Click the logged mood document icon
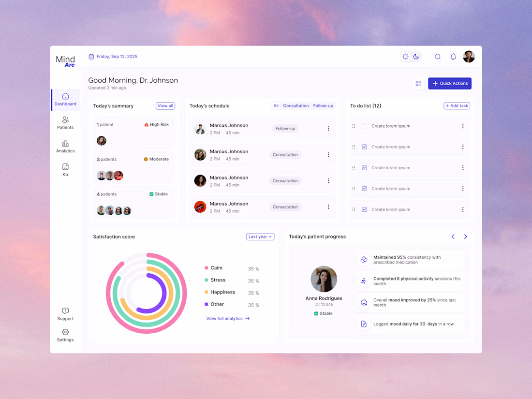The image size is (532, 399). 364,324
